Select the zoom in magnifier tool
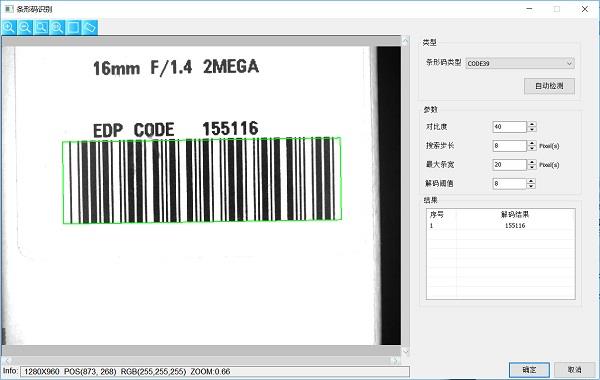The height and width of the screenshot is (380, 600). point(8,28)
